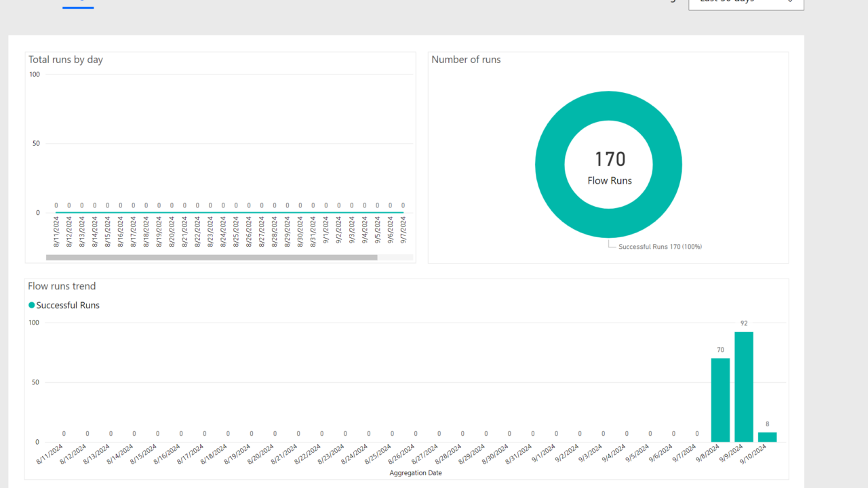This screenshot has height=488, width=868.
Task: Click the small bar labeled 8 in trend chart
Action: tap(767, 437)
